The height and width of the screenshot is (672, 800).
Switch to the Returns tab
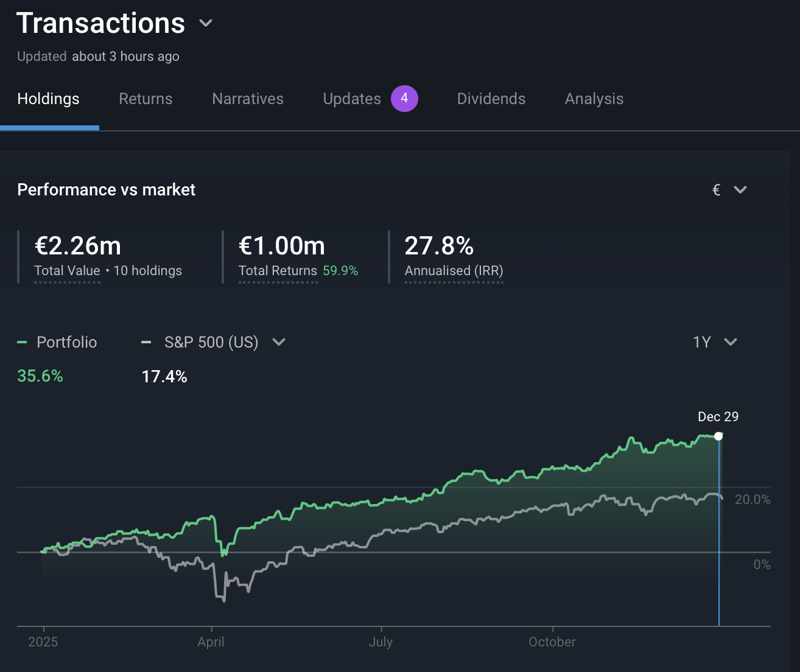pyautogui.click(x=146, y=99)
